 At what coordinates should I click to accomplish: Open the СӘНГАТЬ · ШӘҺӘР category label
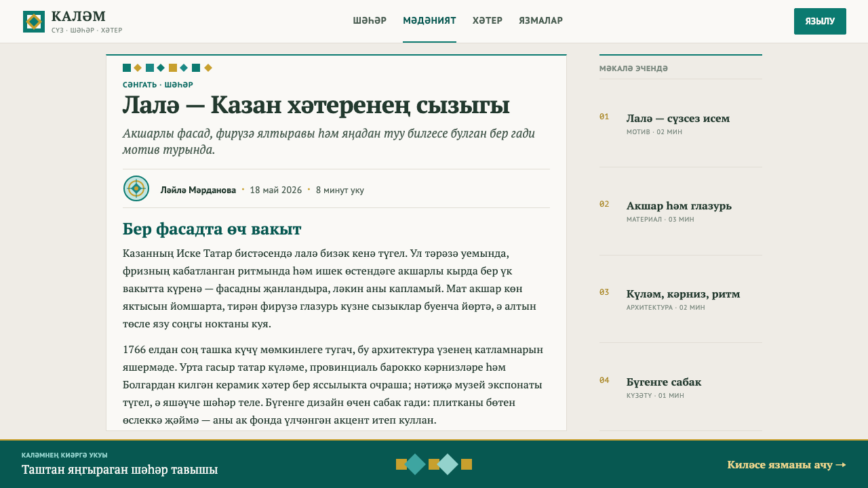(x=158, y=85)
